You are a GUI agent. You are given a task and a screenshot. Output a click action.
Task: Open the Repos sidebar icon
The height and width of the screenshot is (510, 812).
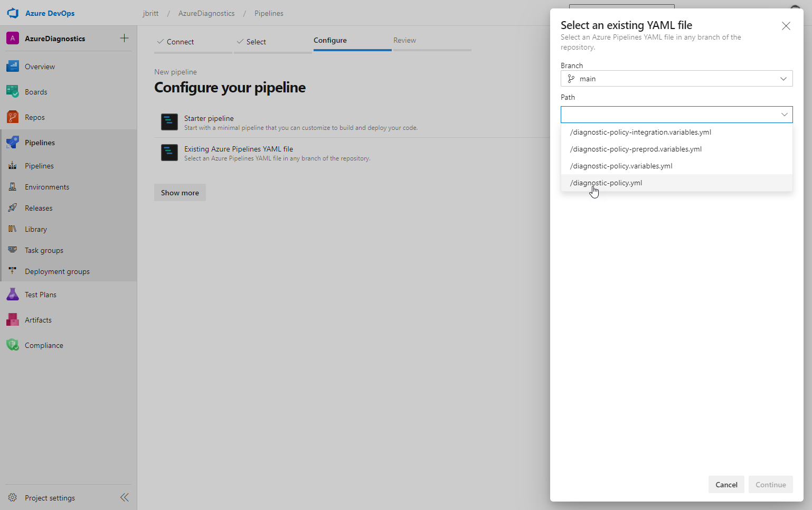click(13, 117)
